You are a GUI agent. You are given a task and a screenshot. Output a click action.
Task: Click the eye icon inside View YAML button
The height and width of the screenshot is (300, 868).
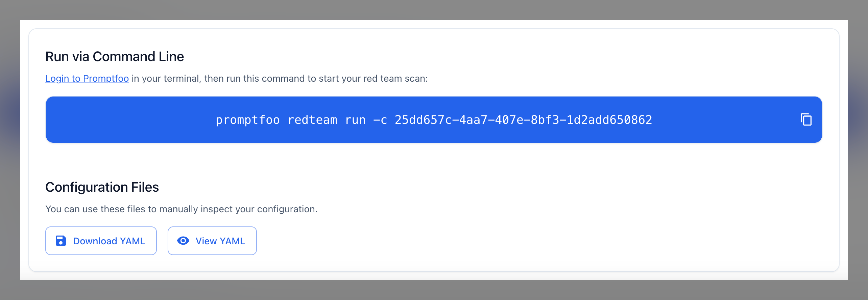pyautogui.click(x=183, y=241)
